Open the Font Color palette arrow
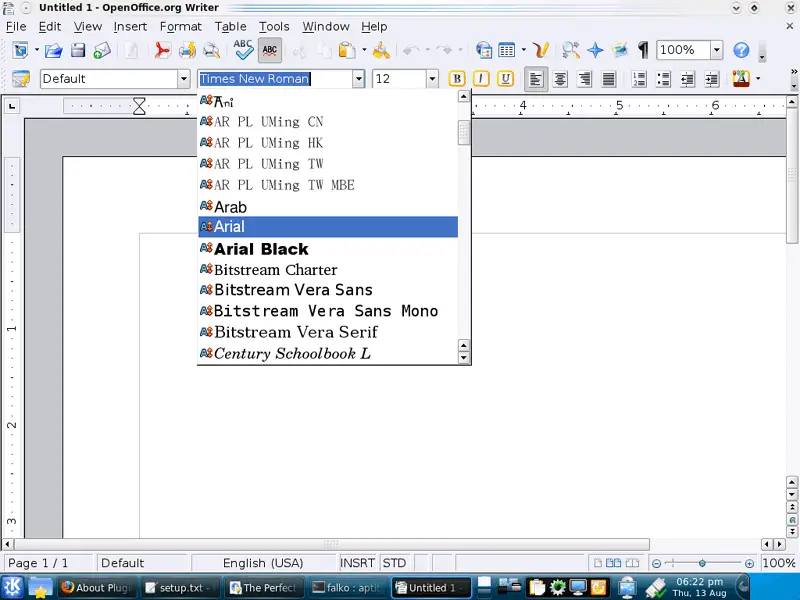Viewport: 800px width, 600px height. tap(758, 79)
